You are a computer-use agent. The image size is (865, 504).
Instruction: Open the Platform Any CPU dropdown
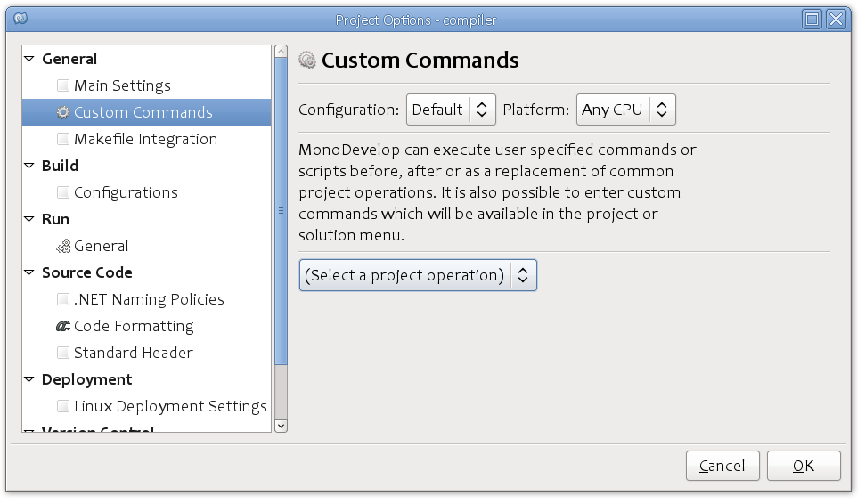625,110
